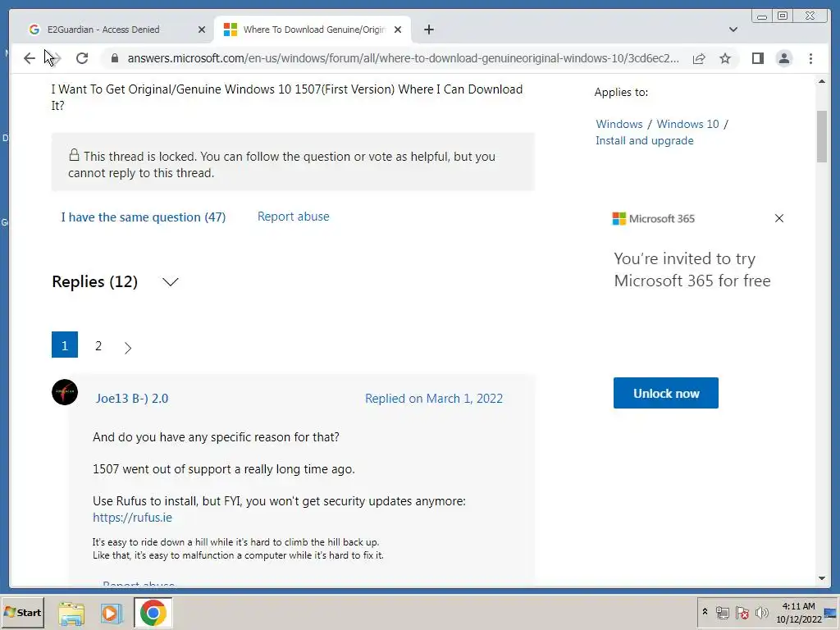
Task: Open Chrome's three-dot menu
Action: tap(810, 58)
